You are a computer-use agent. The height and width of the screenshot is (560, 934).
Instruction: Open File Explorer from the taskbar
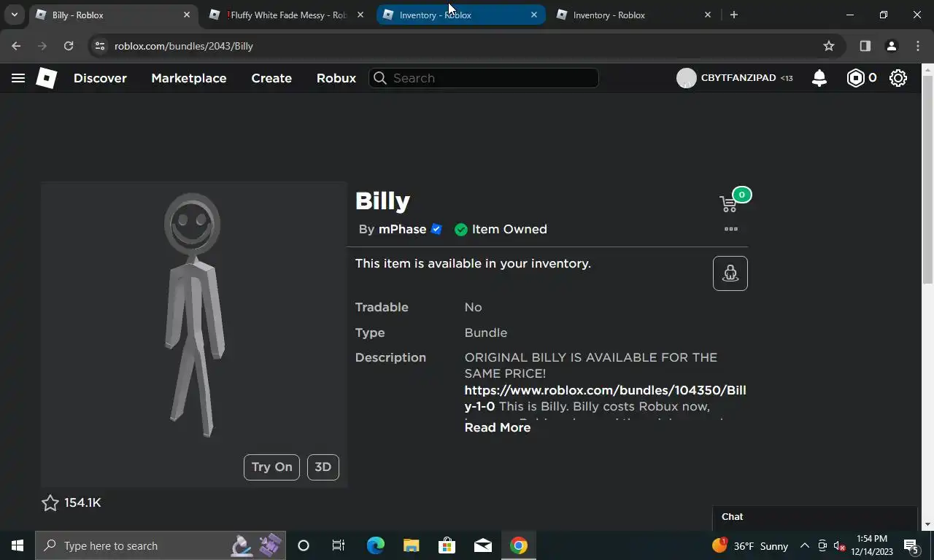(x=411, y=545)
